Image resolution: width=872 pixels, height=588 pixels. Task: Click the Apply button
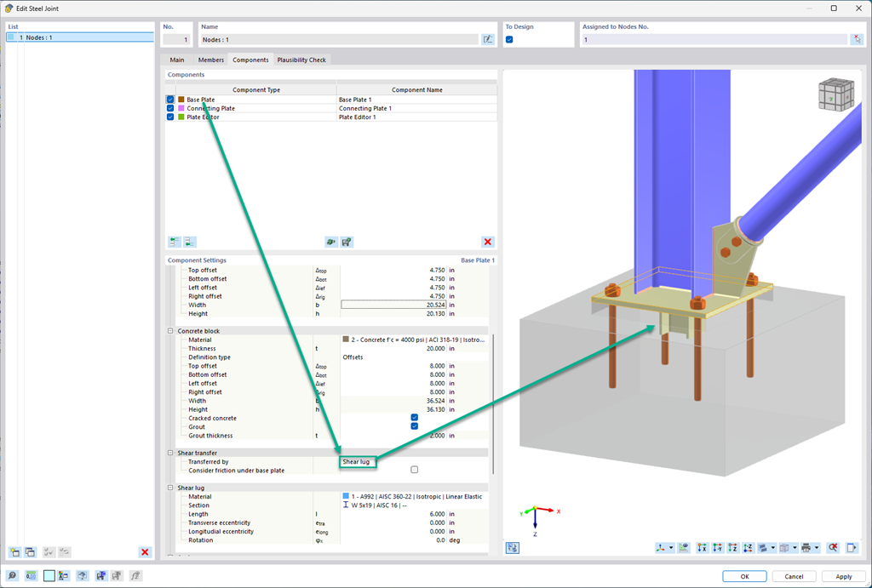tap(844, 576)
